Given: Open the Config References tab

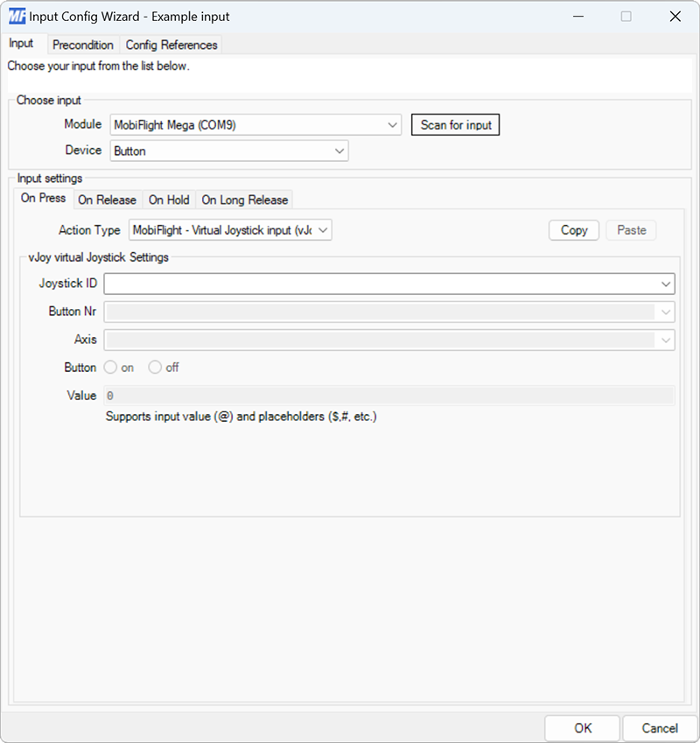Looking at the screenshot, I should click(171, 45).
